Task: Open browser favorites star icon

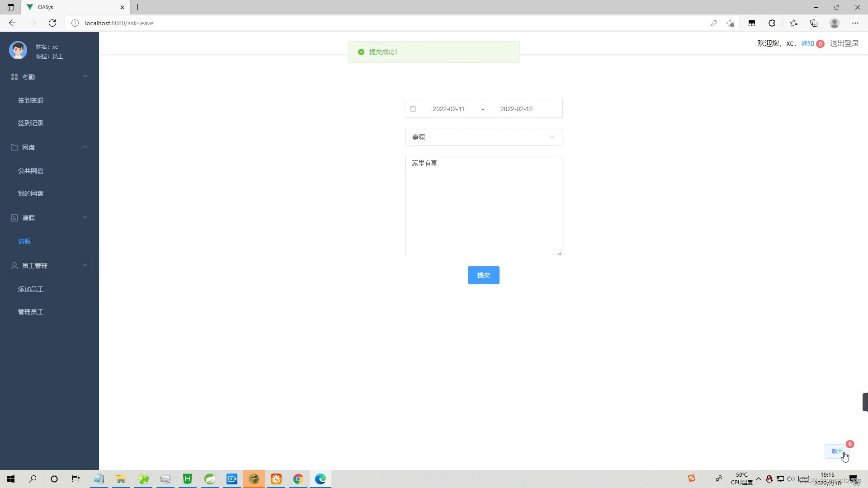Action: pos(793,23)
